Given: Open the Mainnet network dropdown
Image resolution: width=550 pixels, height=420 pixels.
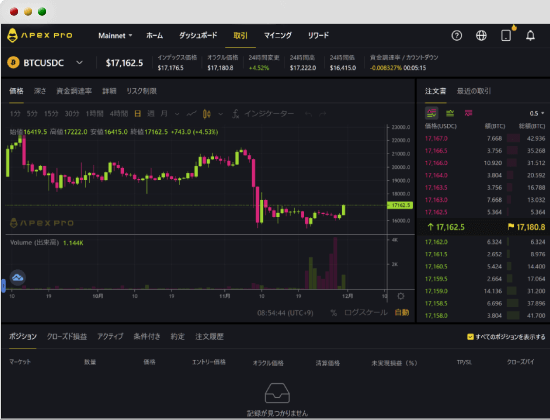Looking at the screenshot, I should 115,35.
